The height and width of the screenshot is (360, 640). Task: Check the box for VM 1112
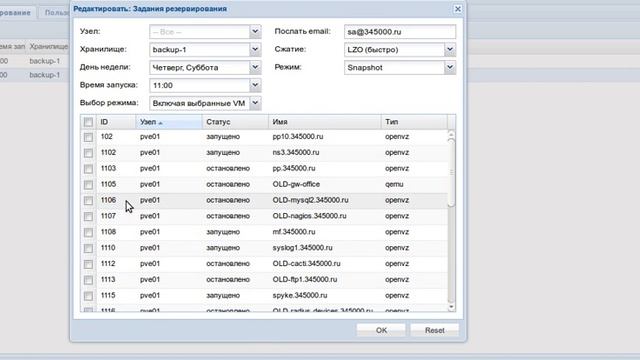pyautogui.click(x=88, y=264)
